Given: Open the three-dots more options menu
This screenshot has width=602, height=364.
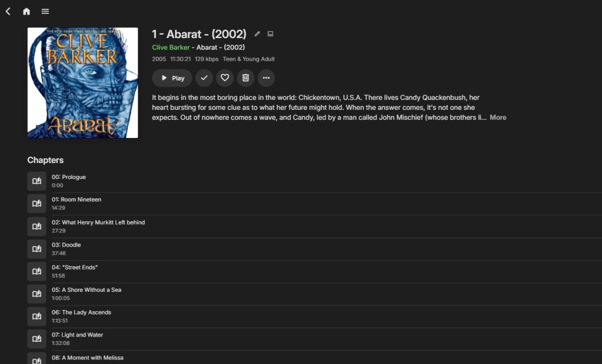Looking at the screenshot, I should pyautogui.click(x=266, y=78).
